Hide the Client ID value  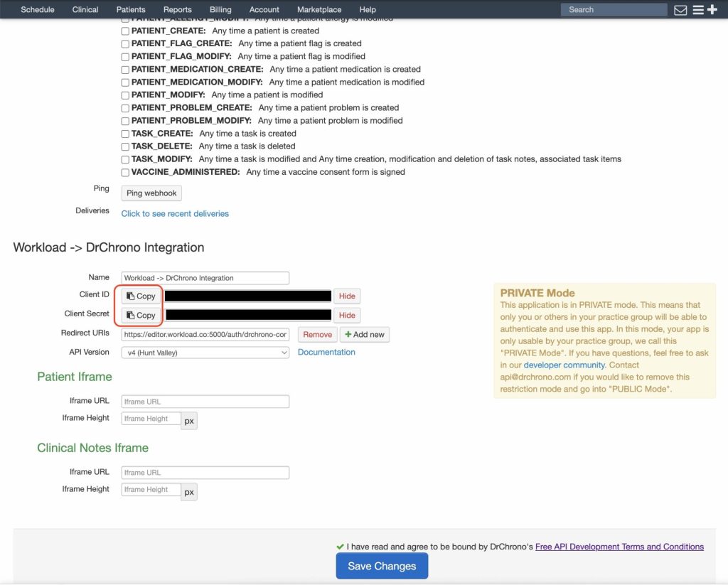tap(347, 296)
